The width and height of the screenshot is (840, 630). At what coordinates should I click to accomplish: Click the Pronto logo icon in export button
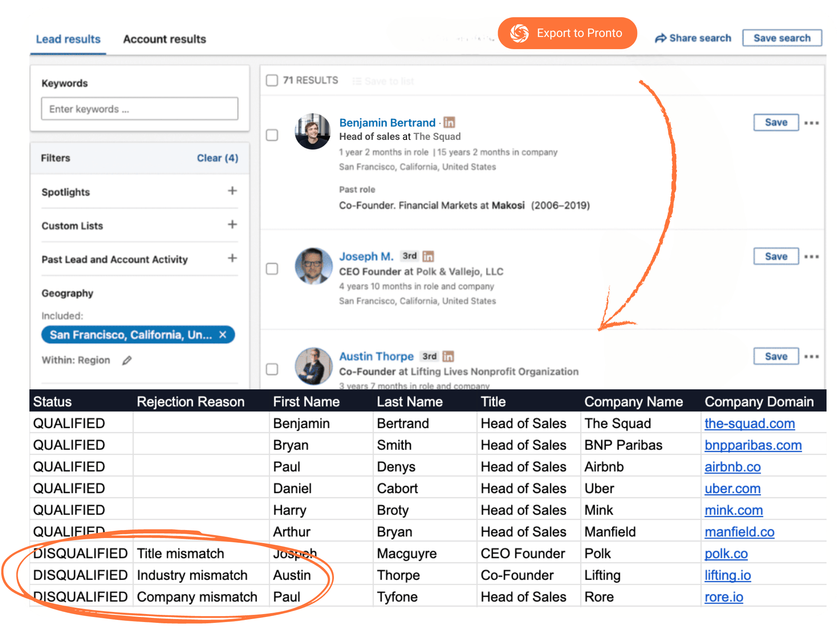click(520, 33)
